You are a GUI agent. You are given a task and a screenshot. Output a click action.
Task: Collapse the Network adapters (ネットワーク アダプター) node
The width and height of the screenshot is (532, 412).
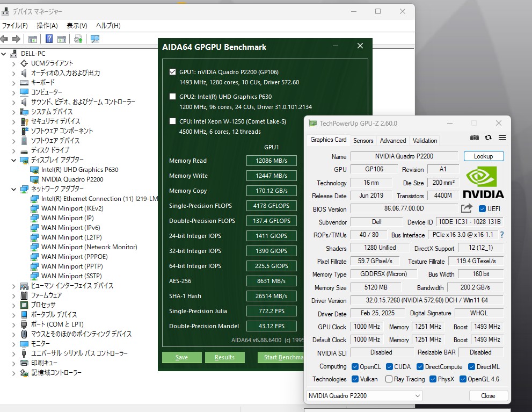pos(13,189)
